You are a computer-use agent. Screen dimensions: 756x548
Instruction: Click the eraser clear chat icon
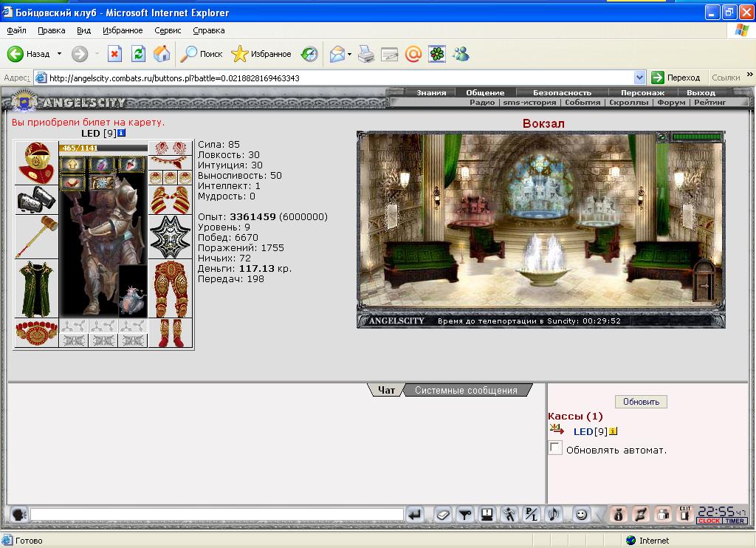point(442,515)
